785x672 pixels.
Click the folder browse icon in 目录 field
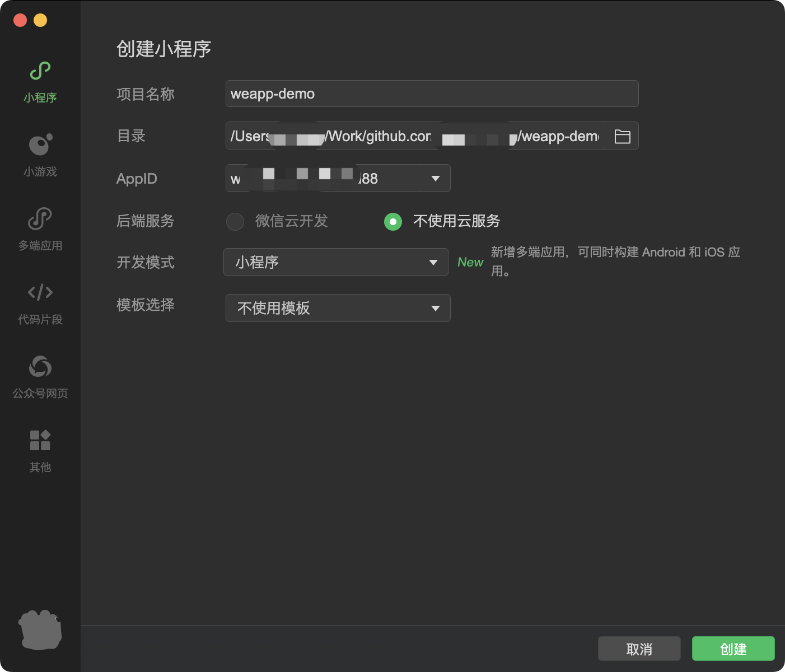(x=623, y=136)
